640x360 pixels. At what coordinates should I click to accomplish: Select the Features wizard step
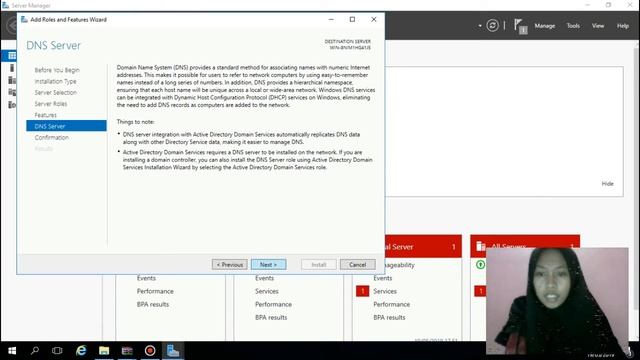point(45,115)
